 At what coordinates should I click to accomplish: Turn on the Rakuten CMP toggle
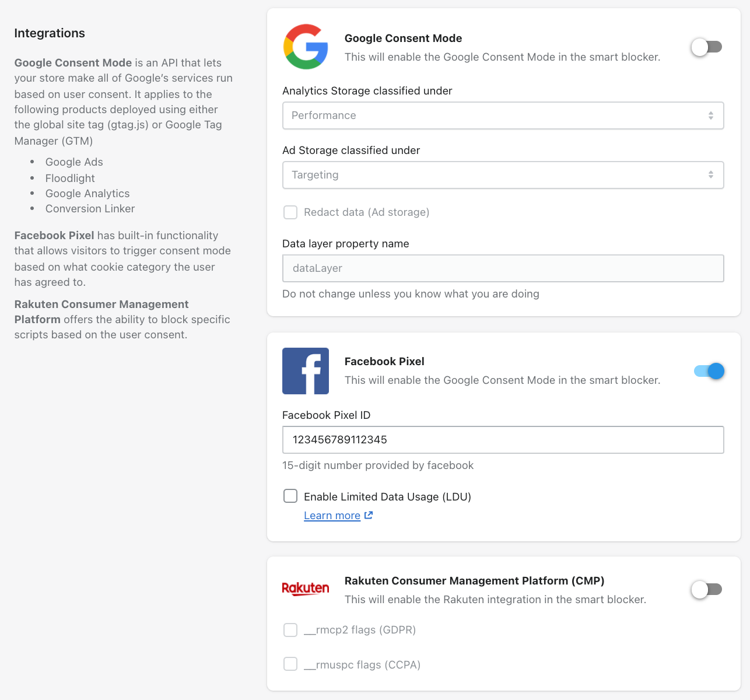707,590
